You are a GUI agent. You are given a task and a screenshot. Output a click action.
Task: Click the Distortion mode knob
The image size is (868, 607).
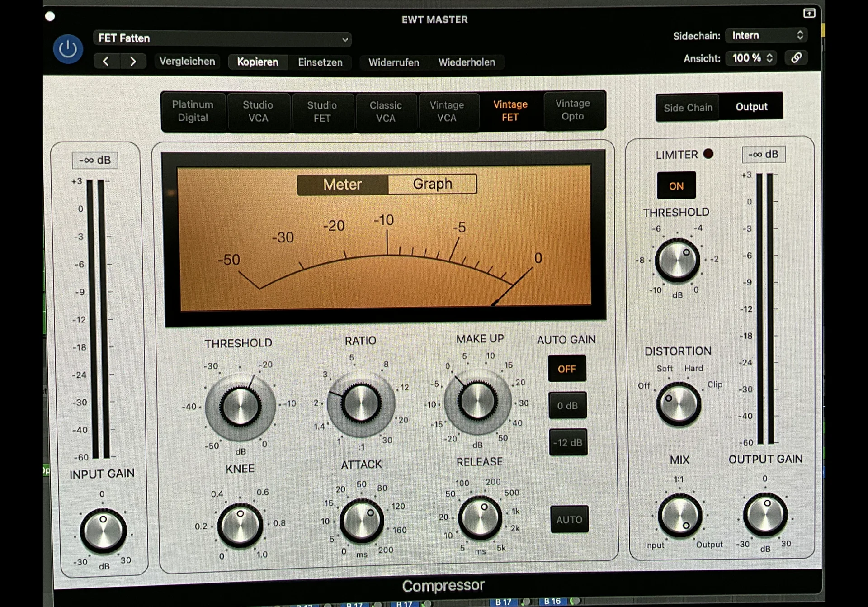678,404
